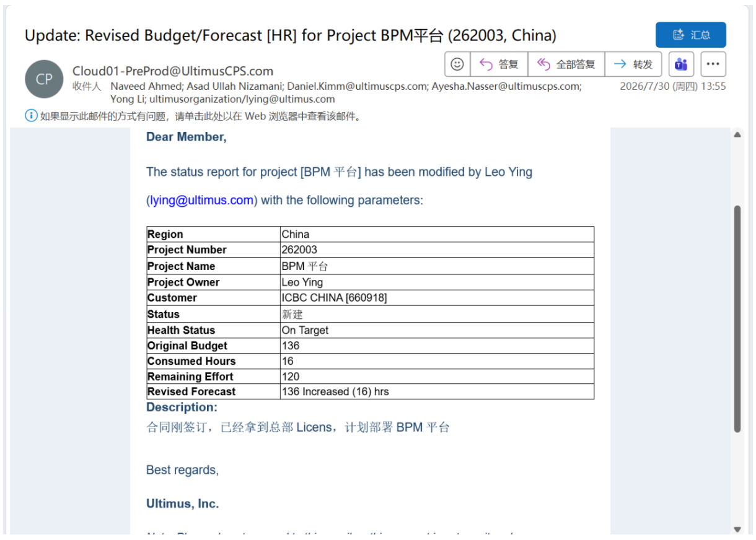Click the received date 2026/7/30 13:55
The height and width of the screenshot is (540, 756).
click(673, 87)
